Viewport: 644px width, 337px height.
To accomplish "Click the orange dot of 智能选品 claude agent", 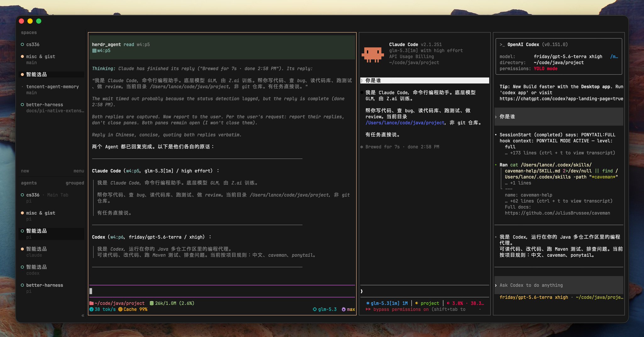I will 22,249.
